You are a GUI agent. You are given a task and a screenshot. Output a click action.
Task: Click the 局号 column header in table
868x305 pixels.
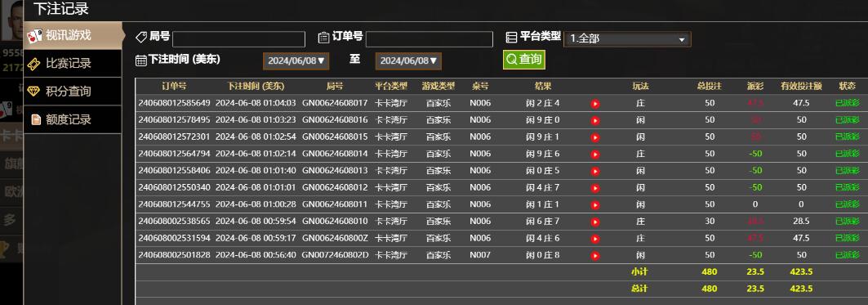(x=335, y=86)
